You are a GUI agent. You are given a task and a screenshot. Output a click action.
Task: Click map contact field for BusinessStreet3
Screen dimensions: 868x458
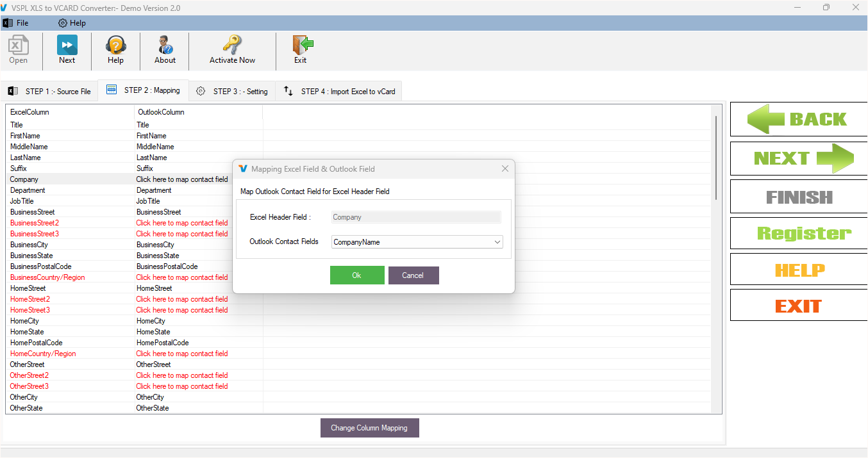(x=182, y=234)
